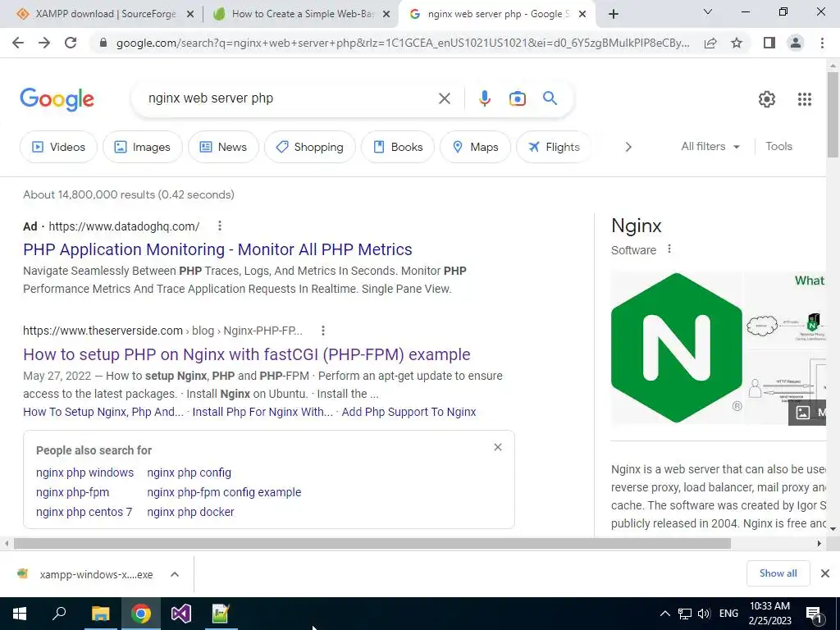Image resolution: width=840 pixels, height=630 pixels.
Task: Go forward using the browser forward arrow
Action: tap(44, 43)
